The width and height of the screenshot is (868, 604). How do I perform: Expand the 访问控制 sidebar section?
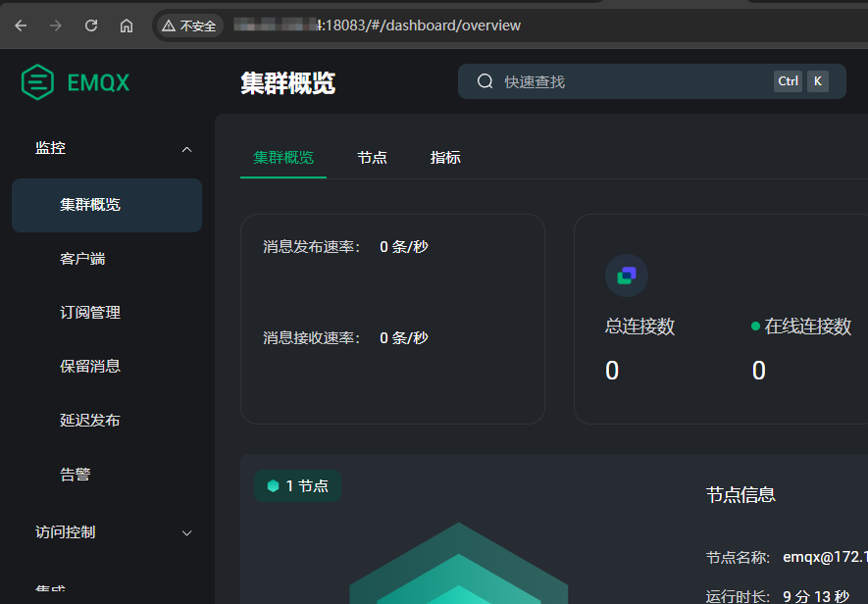(186, 532)
